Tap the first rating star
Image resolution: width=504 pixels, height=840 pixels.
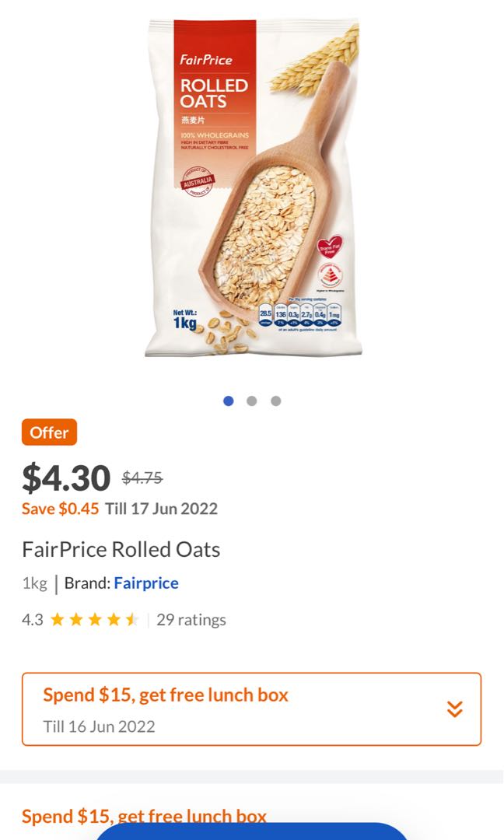pyautogui.click(x=57, y=619)
